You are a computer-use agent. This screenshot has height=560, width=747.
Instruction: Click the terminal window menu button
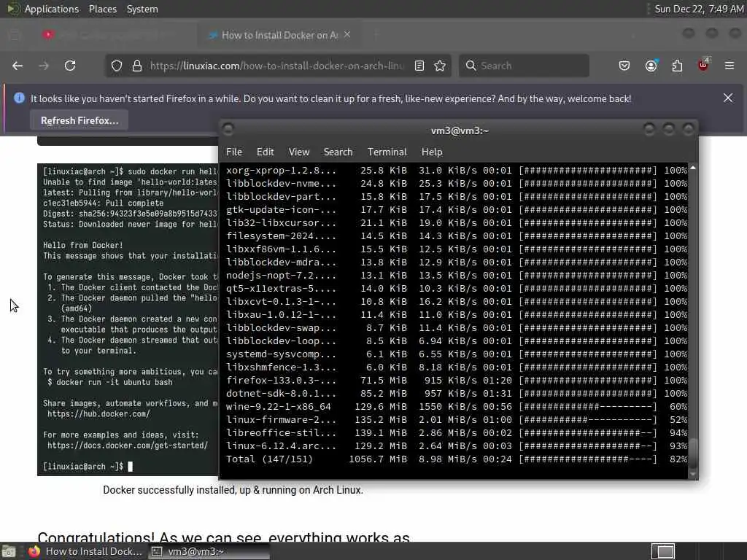(x=228, y=129)
